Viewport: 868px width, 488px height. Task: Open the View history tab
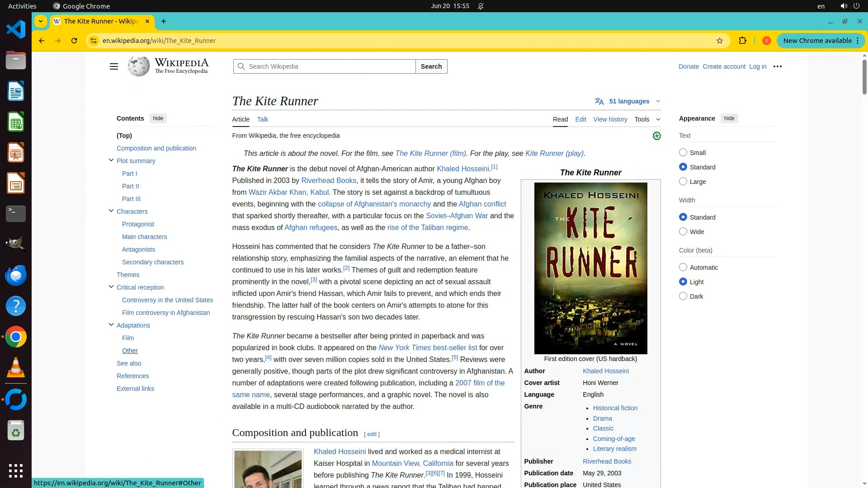(x=610, y=119)
